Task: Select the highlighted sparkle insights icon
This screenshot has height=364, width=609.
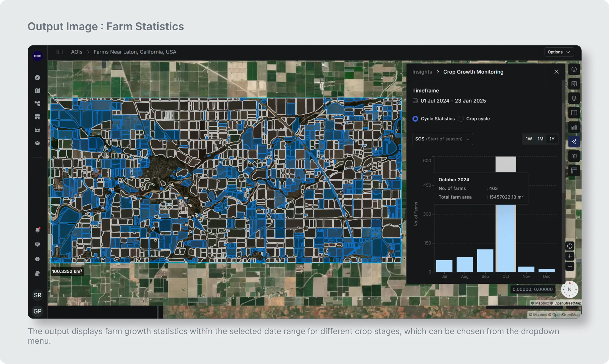Action: click(x=574, y=142)
